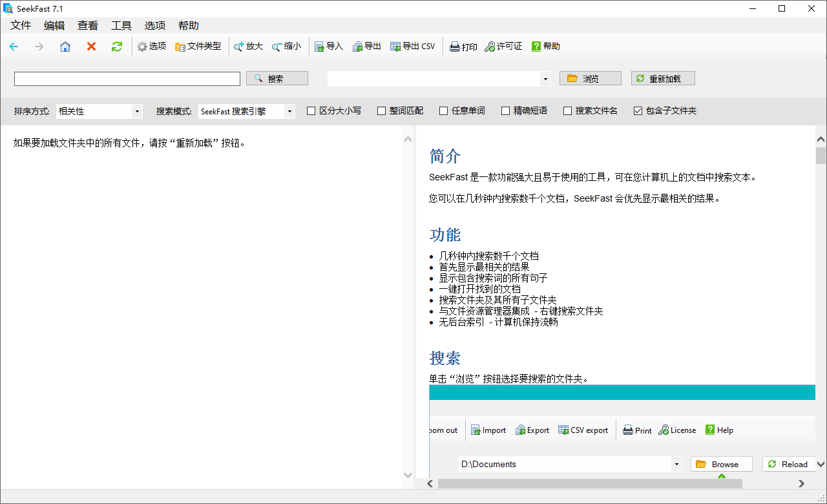Refresh with the green arrows toolbar icon

(117, 47)
